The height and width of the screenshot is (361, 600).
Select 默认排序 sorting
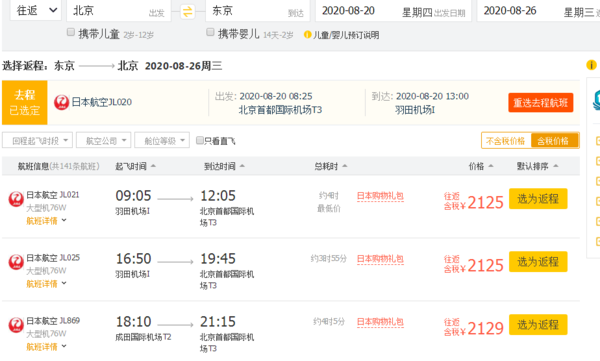[537, 166]
